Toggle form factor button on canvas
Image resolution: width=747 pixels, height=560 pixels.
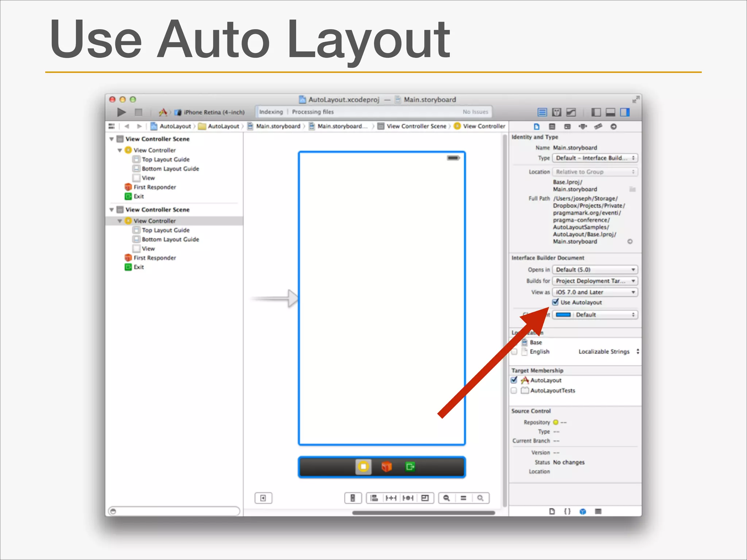point(353,498)
